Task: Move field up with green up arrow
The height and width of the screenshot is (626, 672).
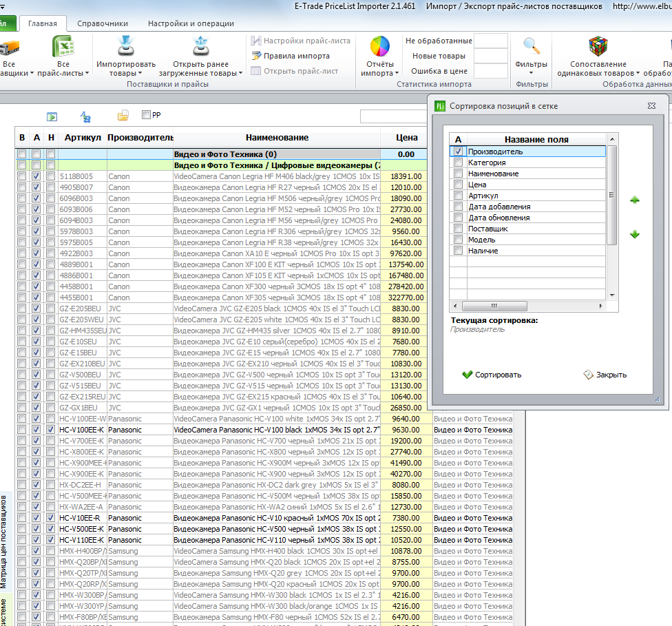Action: (635, 200)
